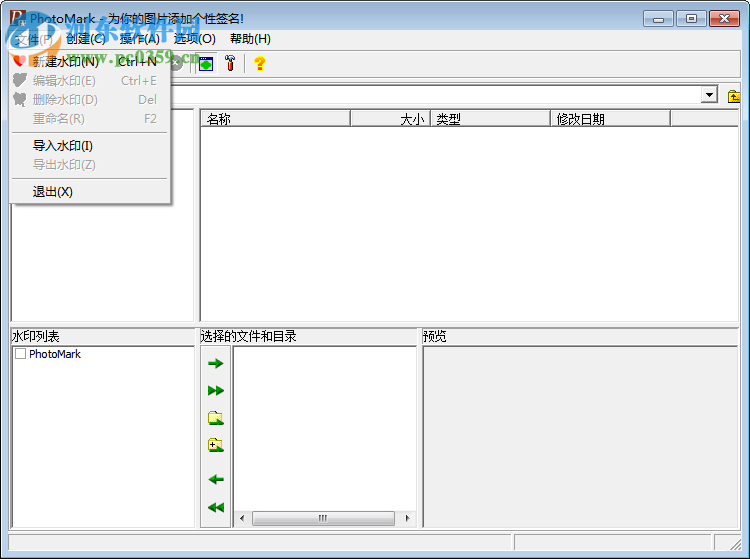Close the PhotoMark window
Viewport: 750px width, 559px height.
(x=724, y=19)
